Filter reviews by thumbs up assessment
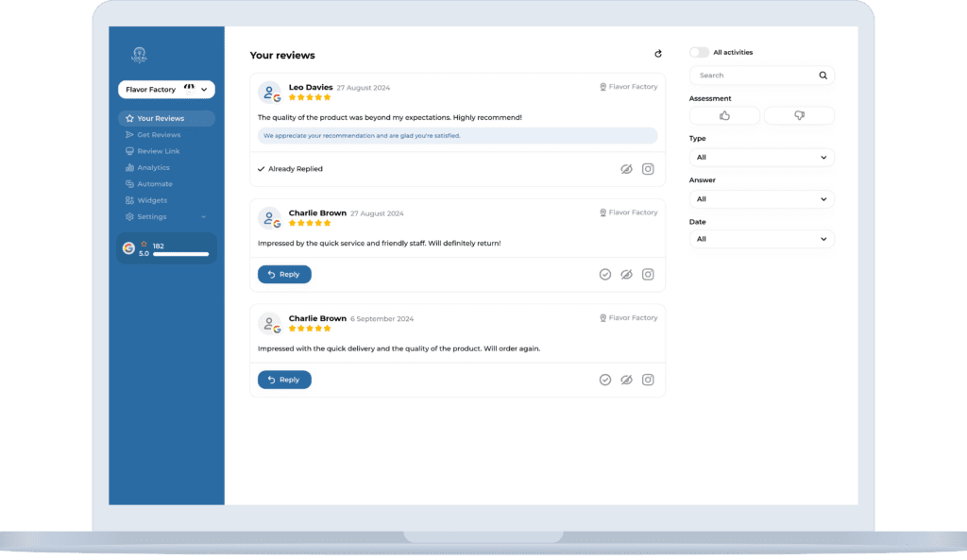The width and height of the screenshot is (967, 560). pos(724,114)
